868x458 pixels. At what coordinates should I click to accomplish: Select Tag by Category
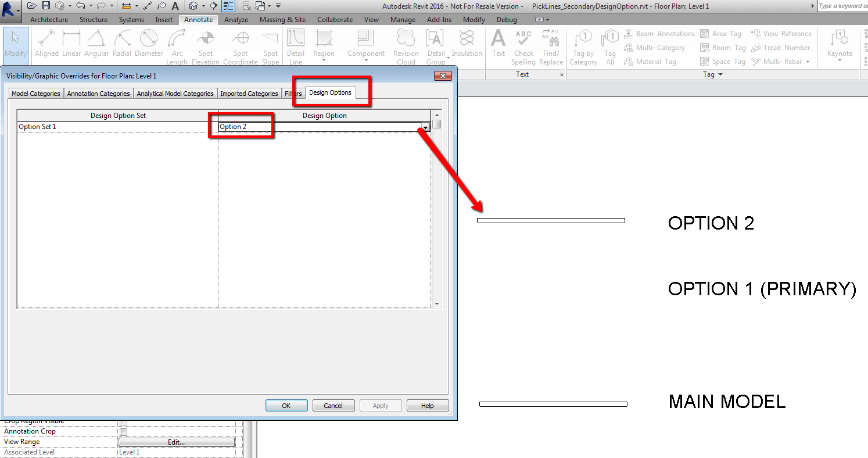coord(583,45)
